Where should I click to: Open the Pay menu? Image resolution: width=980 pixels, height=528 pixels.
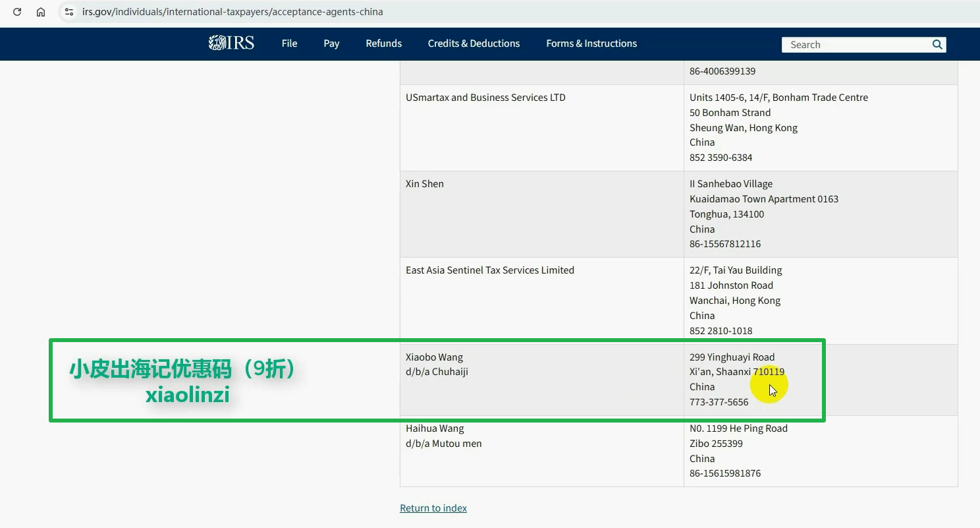(x=331, y=44)
